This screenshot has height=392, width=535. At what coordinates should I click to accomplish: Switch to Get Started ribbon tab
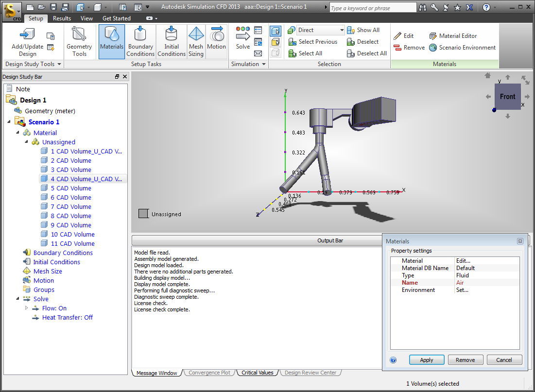click(x=116, y=18)
